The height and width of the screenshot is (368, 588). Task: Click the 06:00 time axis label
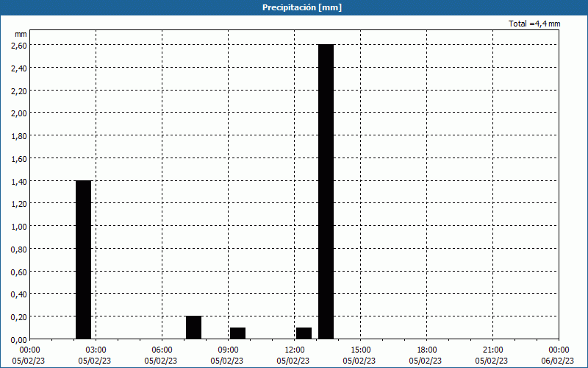162,350
